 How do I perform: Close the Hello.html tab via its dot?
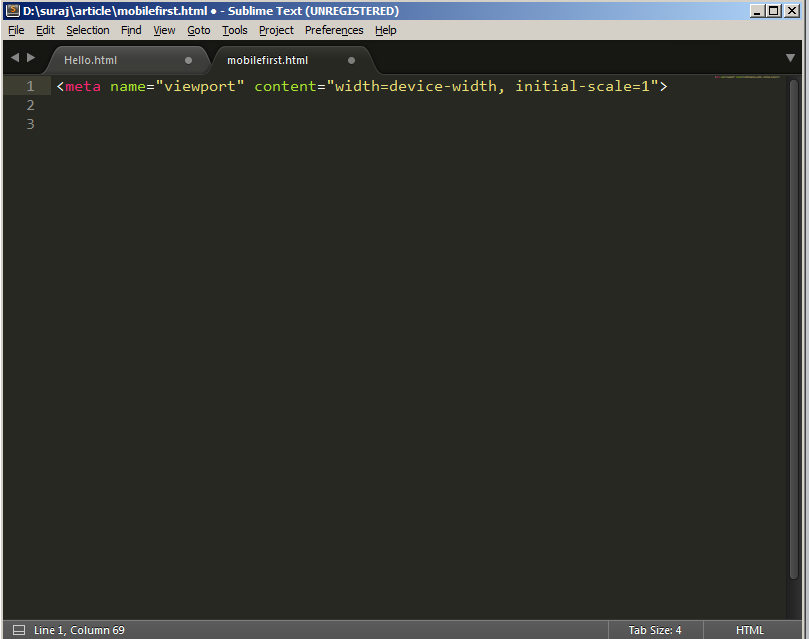(x=188, y=60)
